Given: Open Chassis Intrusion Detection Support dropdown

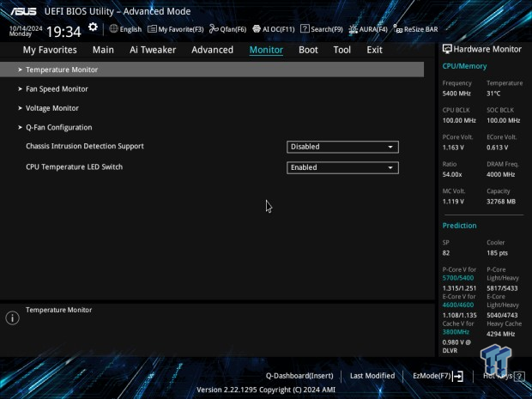Looking at the screenshot, I should [342, 147].
